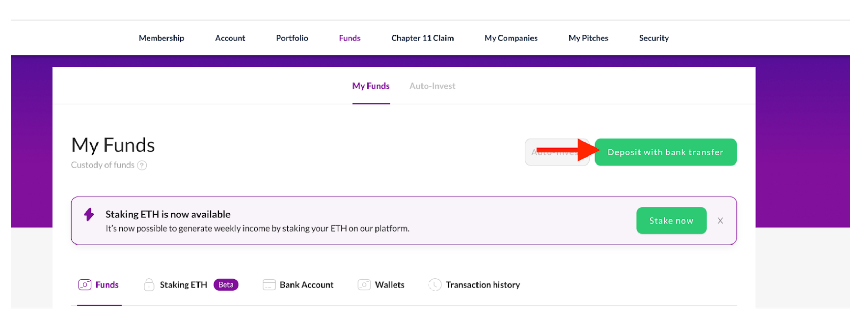868x320 pixels.
Task: Go to the Portfolio section
Action: point(292,38)
